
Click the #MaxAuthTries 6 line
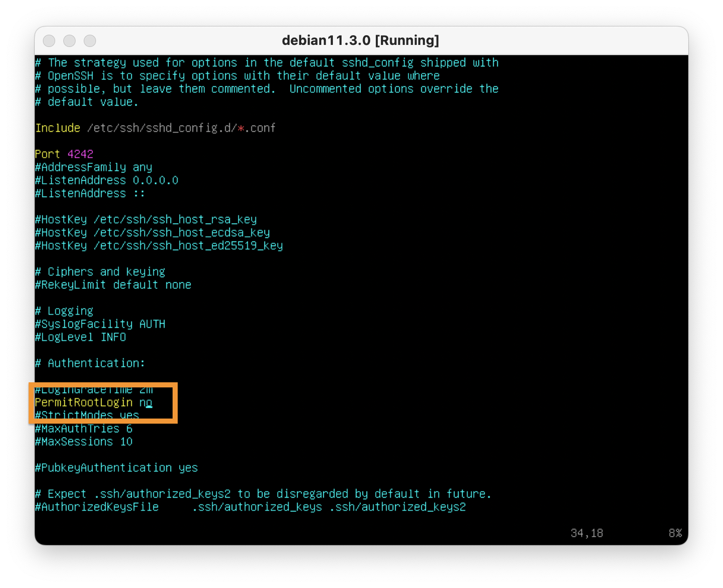point(84,429)
